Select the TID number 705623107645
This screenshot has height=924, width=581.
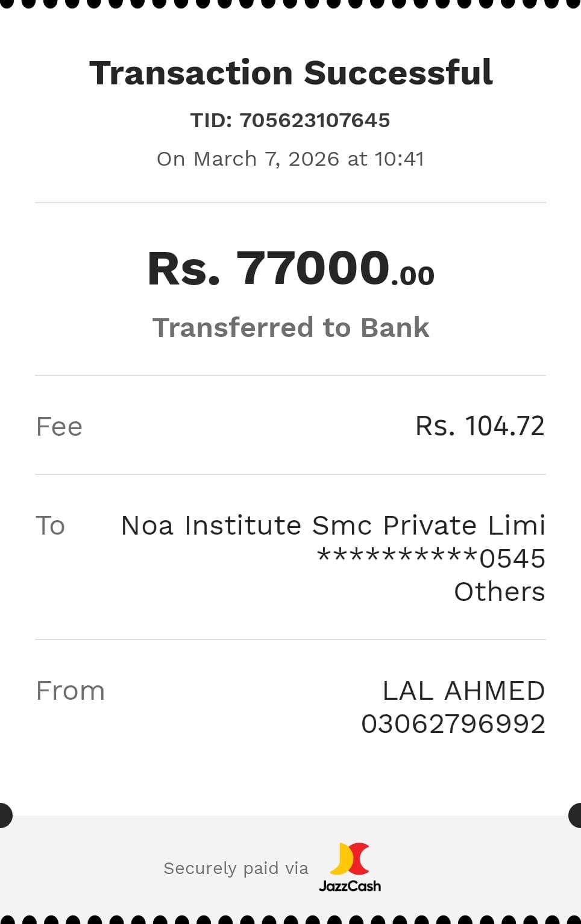pyautogui.click(x=315, y=121)
